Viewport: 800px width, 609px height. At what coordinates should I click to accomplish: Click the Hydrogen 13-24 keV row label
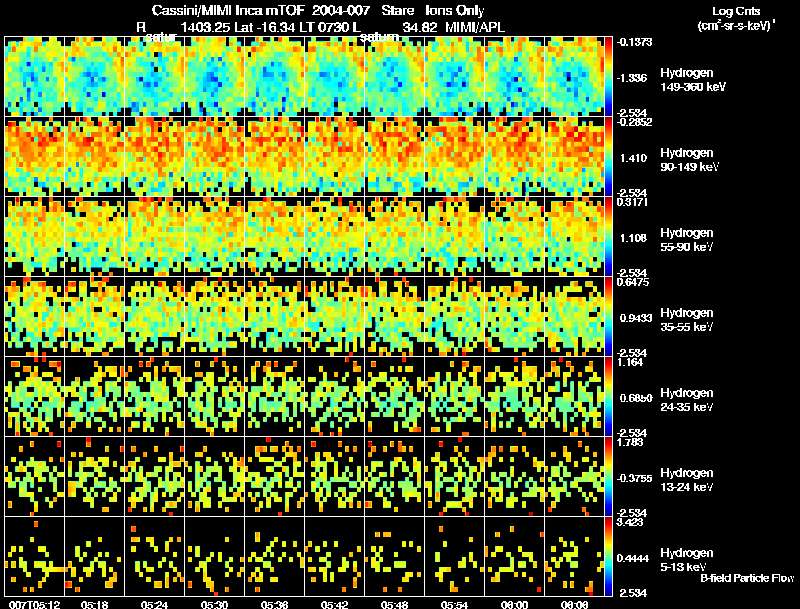(687, 480)
